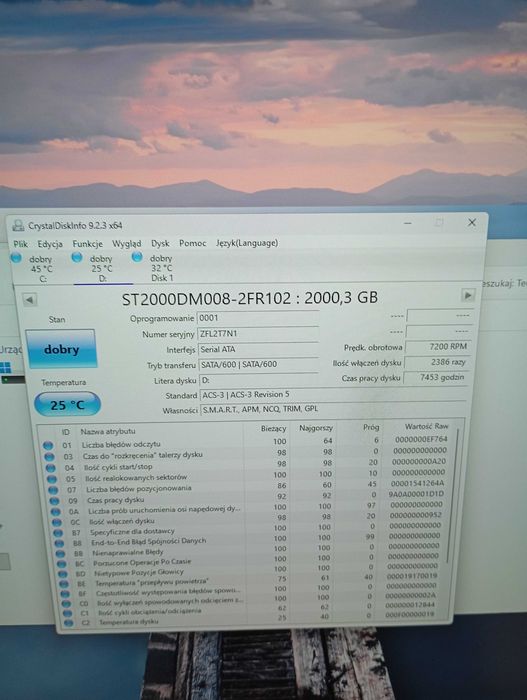Click the Interfejs field Serial ATA
Image resolution: width=527 pixels, height=700 pixels.
pos(258,349)
